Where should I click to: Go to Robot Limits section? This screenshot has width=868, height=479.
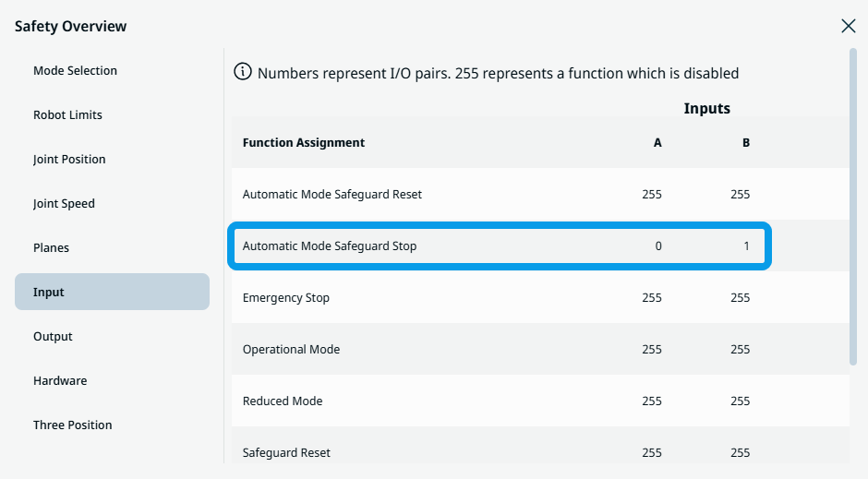pos(67,115)
